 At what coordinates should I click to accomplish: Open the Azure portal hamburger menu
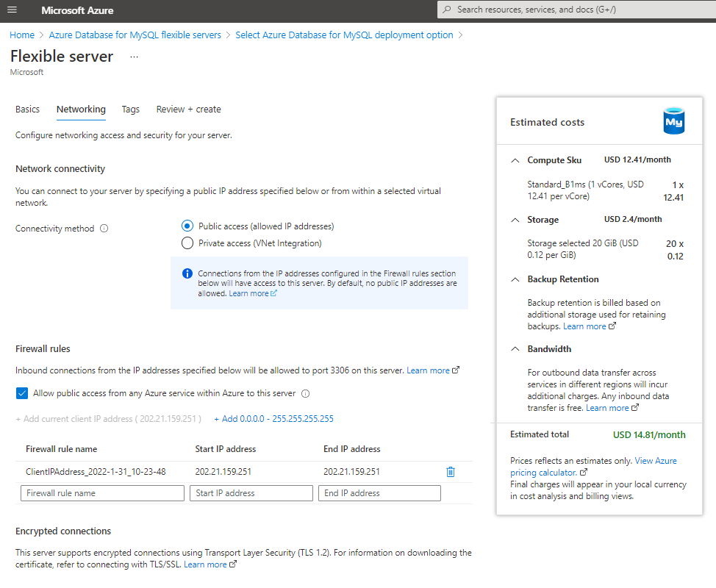(12, 11)
